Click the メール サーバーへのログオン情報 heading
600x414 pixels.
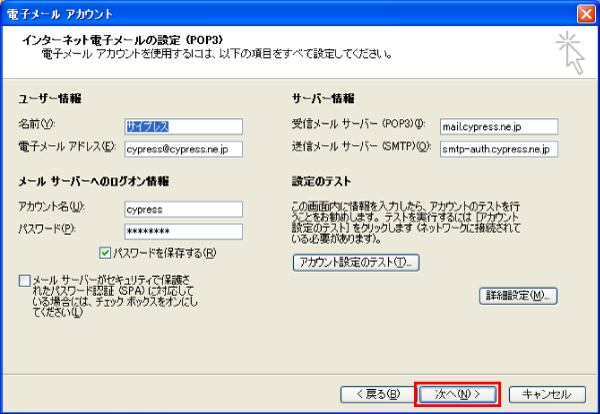point(94,181)
